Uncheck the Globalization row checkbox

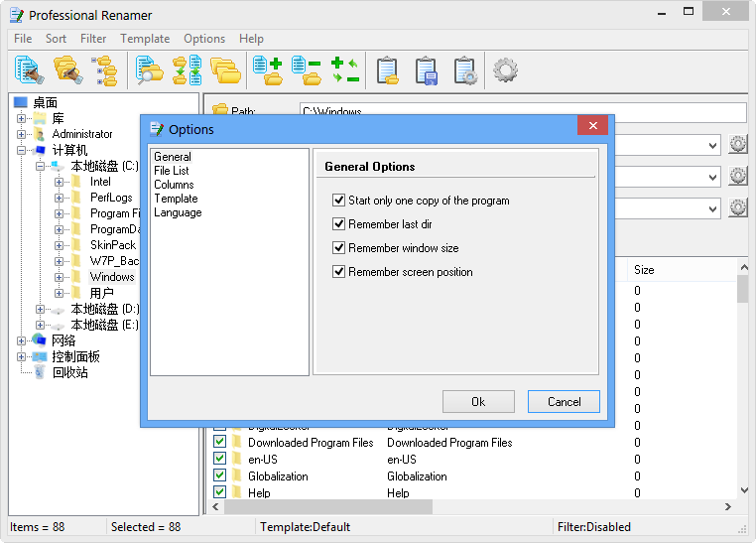220,475
